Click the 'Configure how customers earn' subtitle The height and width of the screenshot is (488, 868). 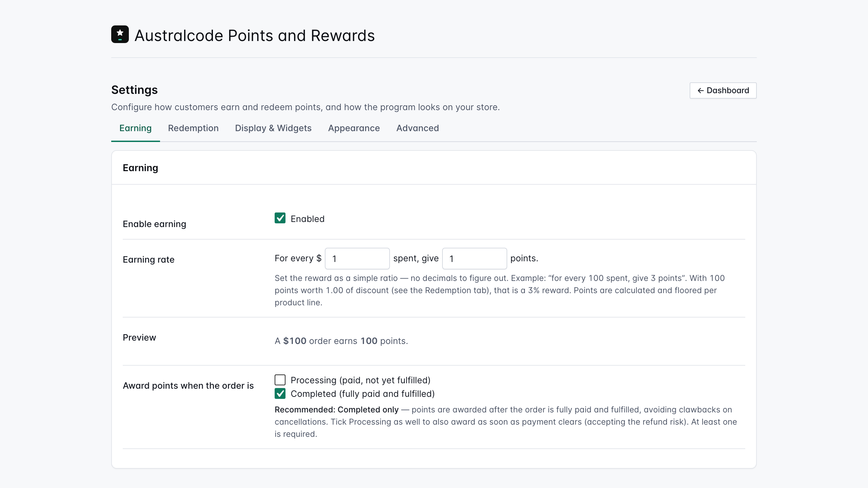(305, 107)
